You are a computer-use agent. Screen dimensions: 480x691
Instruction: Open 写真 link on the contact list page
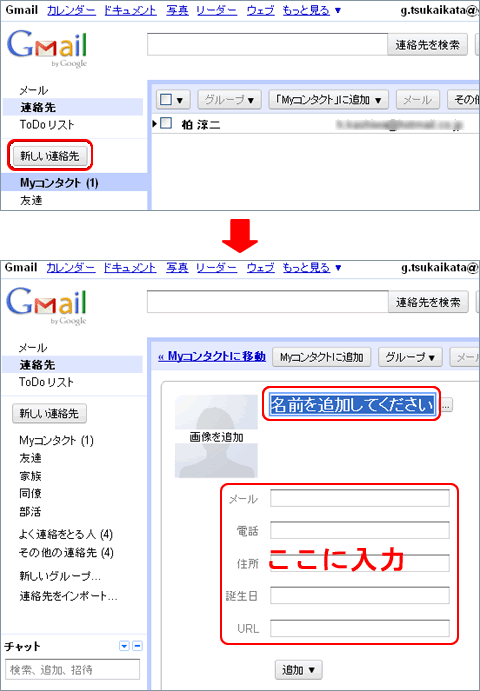[177, 10]
